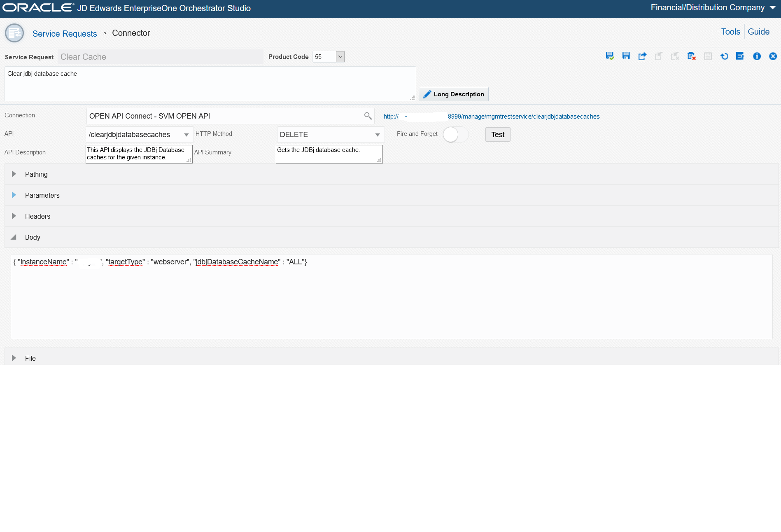
Task: Open the Tools menu
Action: click(x=731, y=32)
